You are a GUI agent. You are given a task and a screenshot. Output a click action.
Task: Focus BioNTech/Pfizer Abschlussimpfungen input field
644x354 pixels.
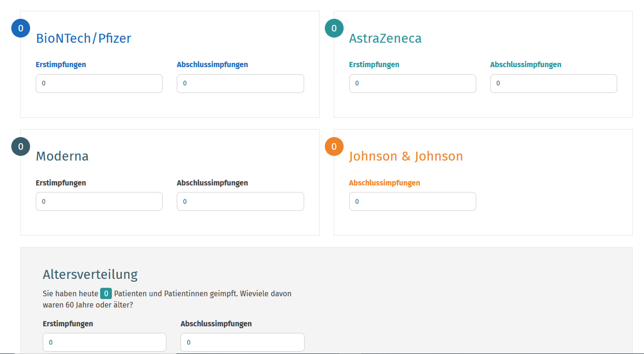[240, 83]
